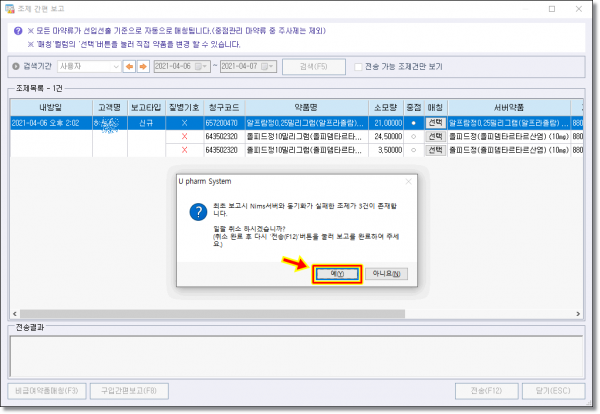Screen dimensions: 600x414
Task: Select the 중점 radio in second row
Action: pos(413,137)
